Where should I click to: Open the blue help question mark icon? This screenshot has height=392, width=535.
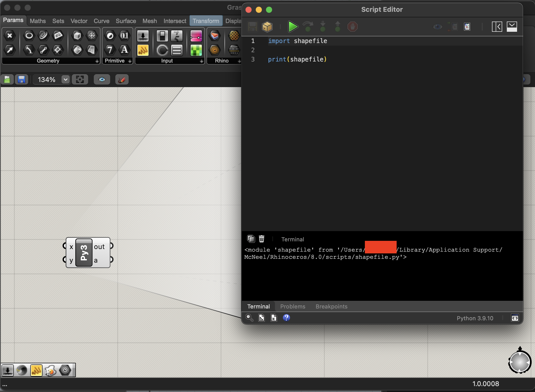point(286,318)
